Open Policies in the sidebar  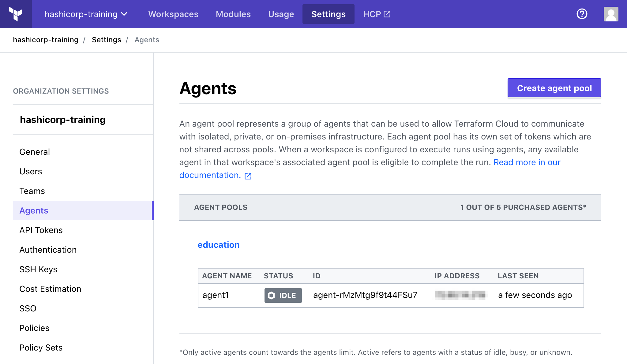coord(34,328)
